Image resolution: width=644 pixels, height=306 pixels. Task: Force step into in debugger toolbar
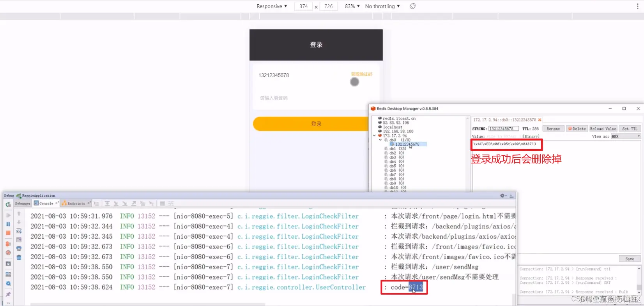(125, 204)
